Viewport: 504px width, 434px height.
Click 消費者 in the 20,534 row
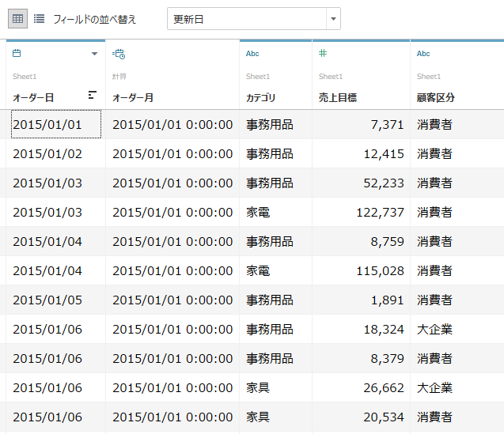pyautogui.click(x=434, y=417)
